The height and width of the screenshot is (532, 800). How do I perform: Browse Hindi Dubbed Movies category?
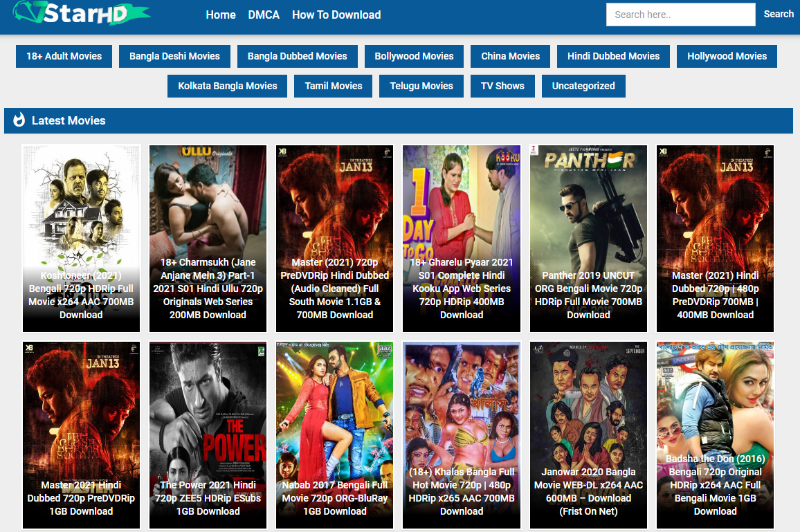613,56
